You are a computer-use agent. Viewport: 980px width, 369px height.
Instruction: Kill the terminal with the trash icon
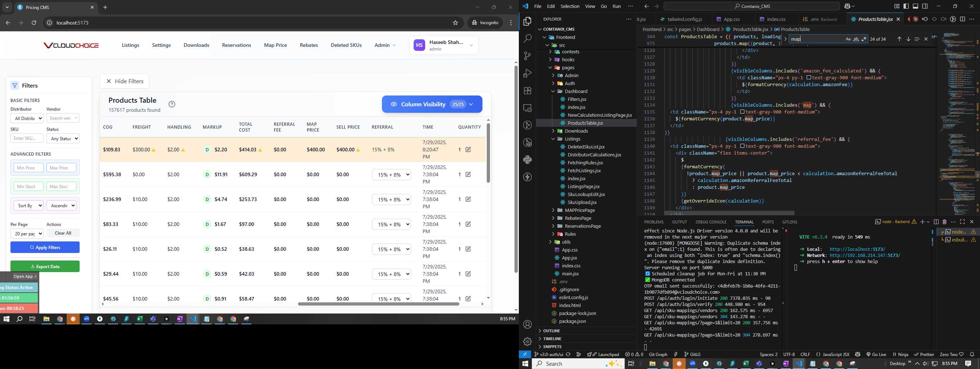pyautogui.click(x=945, y=222)
